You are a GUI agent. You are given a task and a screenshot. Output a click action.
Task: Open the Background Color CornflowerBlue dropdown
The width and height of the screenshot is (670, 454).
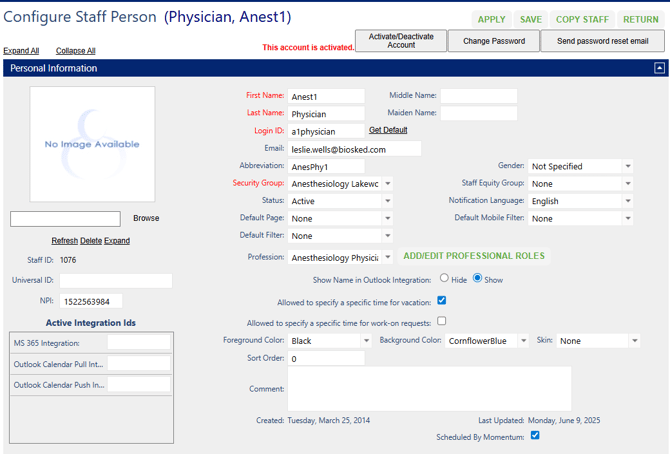tap(488, 341)
